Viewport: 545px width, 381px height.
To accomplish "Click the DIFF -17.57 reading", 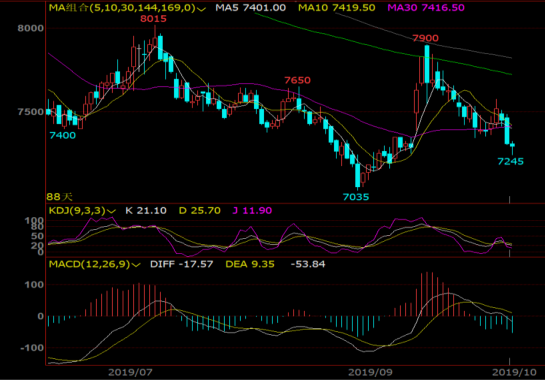I will [x=181, y=264].
